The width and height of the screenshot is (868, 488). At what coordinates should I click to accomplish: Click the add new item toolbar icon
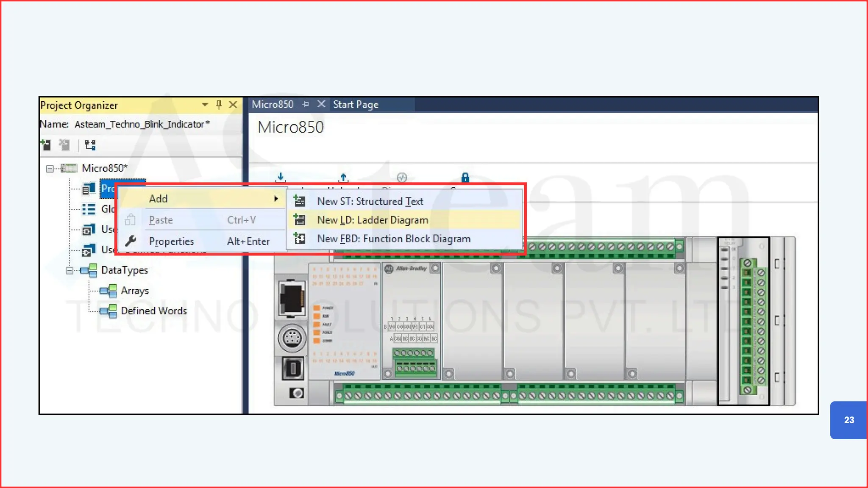pyautogui.click(x=46, y=145)
